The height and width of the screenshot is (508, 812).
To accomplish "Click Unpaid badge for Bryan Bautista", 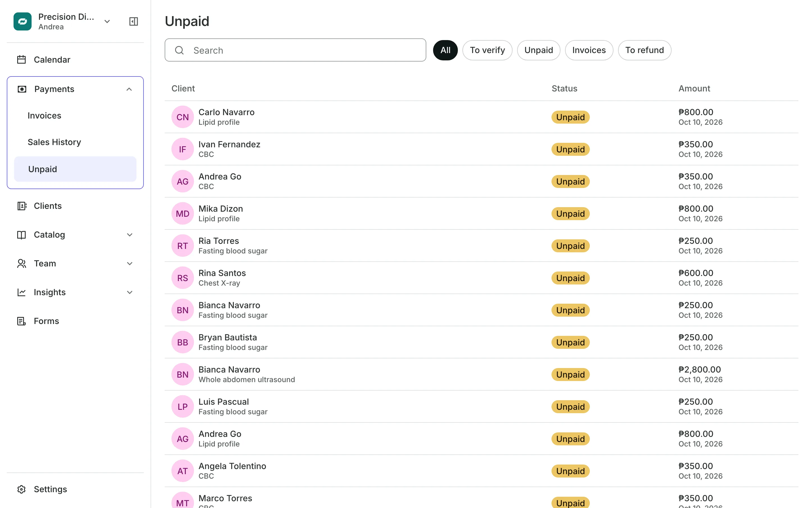I will pos(570,342).
